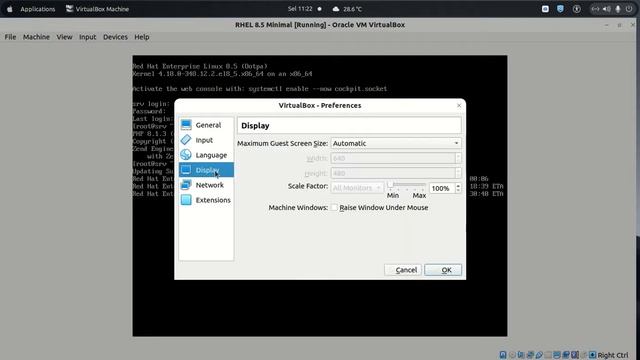The image size is (640, 360).
Task: Click the display status bar icon
Action: point(557,355)
